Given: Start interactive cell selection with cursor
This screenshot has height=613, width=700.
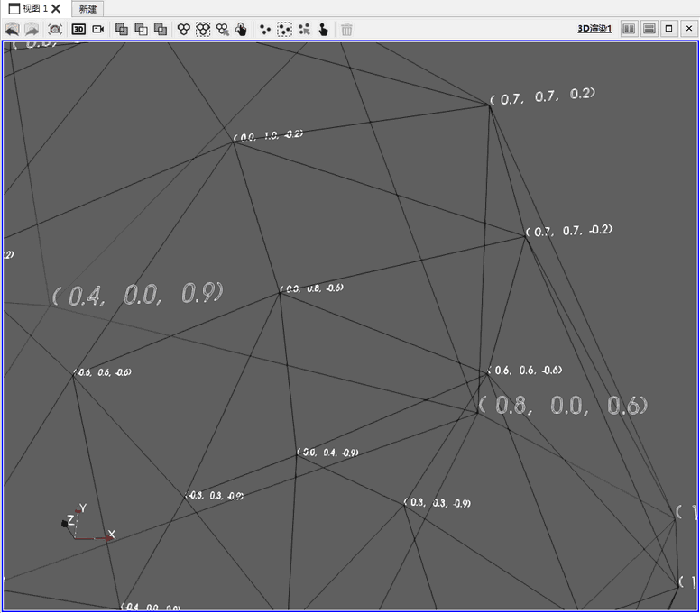Looking at the screenshot, I should coord(222,30).
